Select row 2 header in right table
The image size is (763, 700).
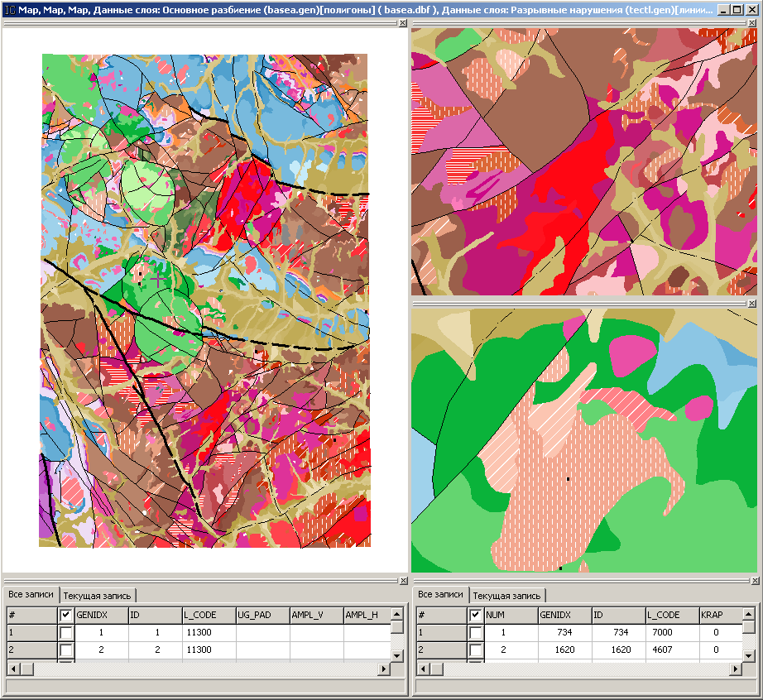click(x=441, y=650)
